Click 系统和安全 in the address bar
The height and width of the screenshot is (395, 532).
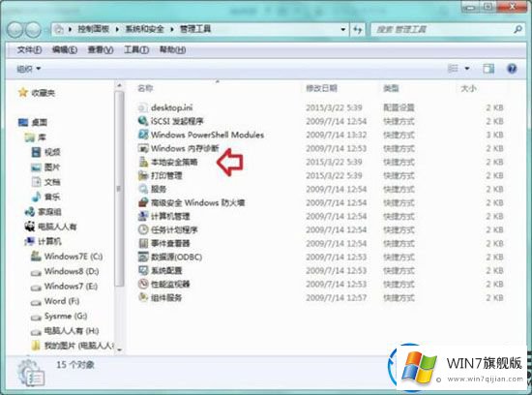tap(144, 29)
